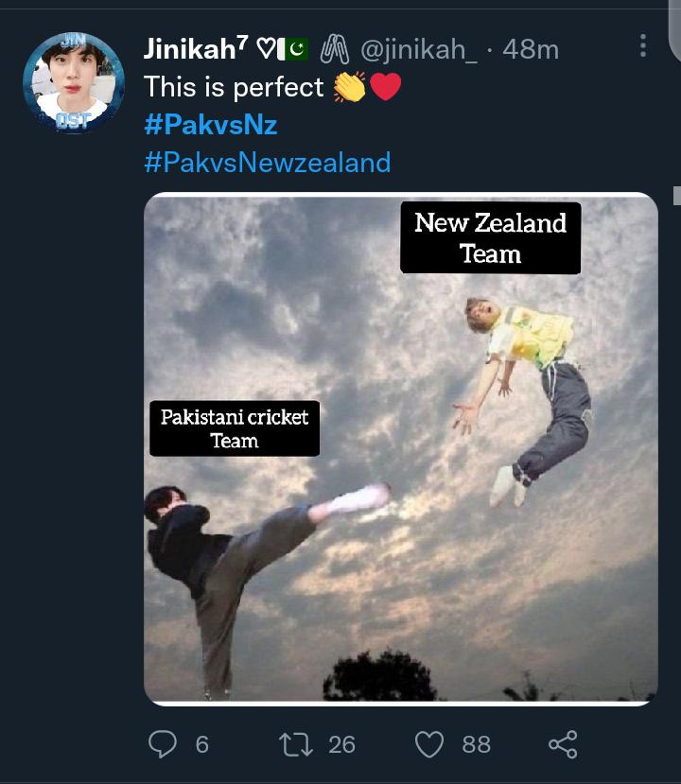Click the share icon below the tweet
Image resolution: width=681 pixels, height=784 pixels.
[563, 744]
